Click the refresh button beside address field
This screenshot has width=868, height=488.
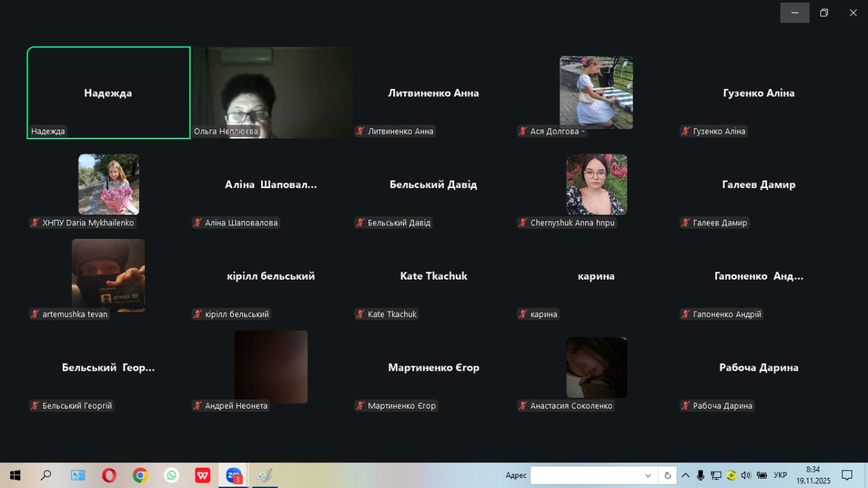pyautogui.click(x=667, y=475)
